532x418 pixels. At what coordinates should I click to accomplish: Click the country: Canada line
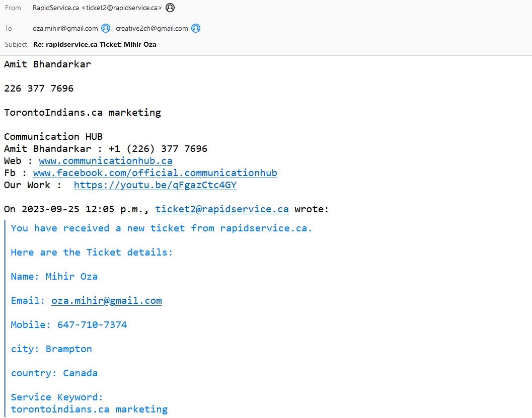54,373
